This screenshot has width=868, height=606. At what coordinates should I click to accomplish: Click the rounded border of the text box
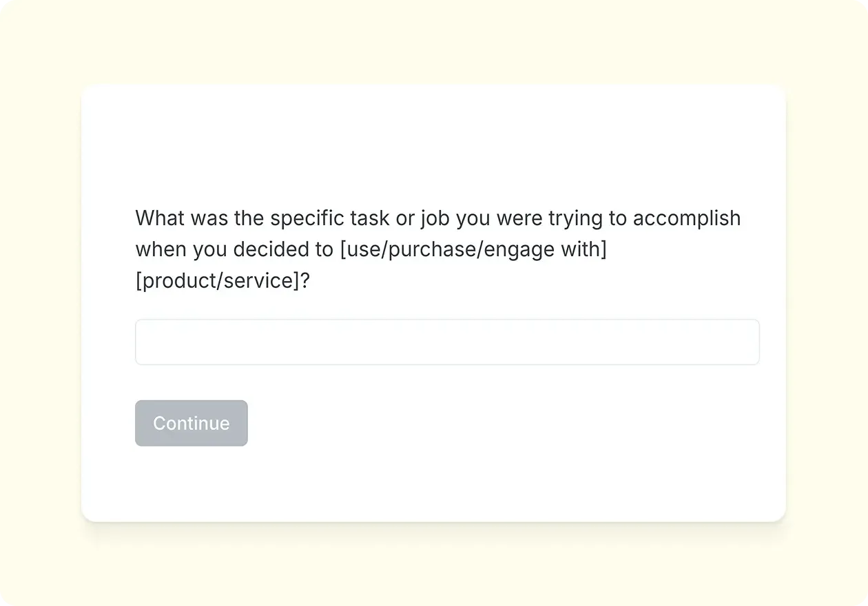pyautogui.click(x=447, y=321)
